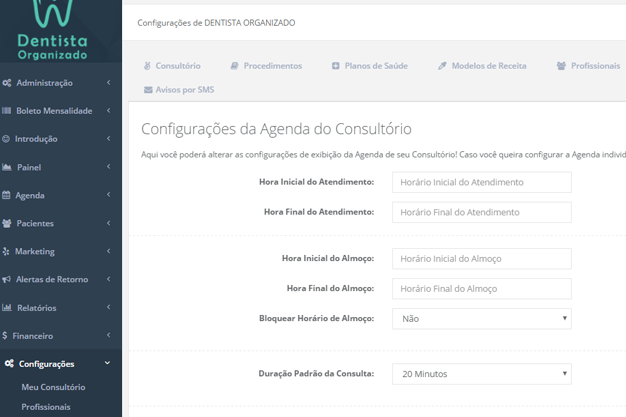Image resolution: width=626 pixels, height=417 pixels.
Task: Click the Profissionais tab people icon
Action: pyautogui.click(x=561, y=66)
